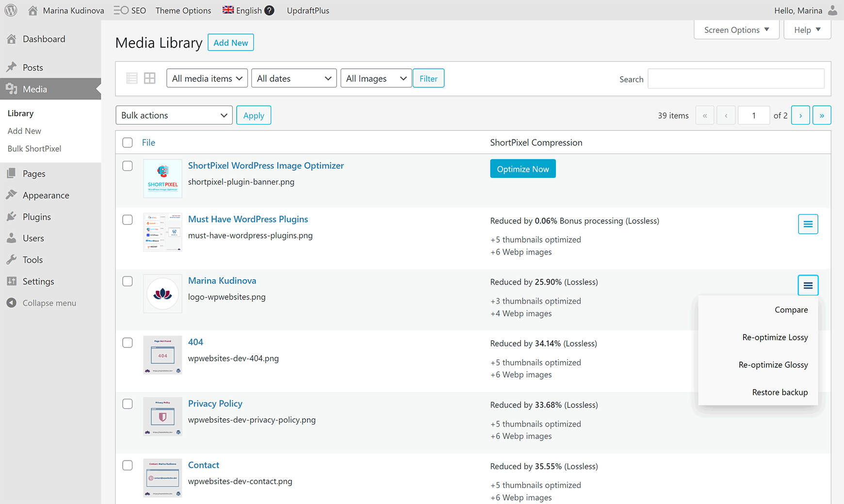This screenshot has height=504, width=844.
Task: Toggle the select-all checkbox in header
Action: coord(128,142)
